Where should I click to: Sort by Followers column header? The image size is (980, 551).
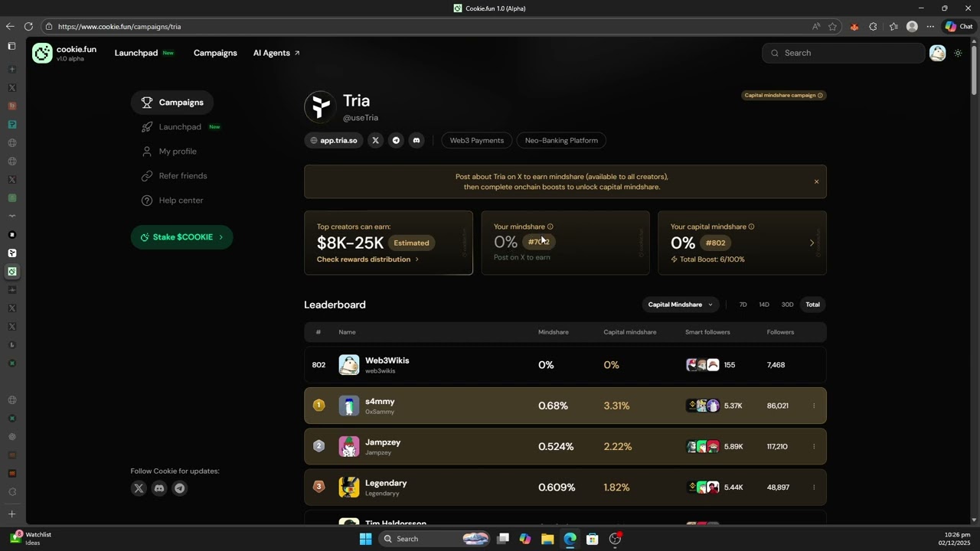[780, 332]
